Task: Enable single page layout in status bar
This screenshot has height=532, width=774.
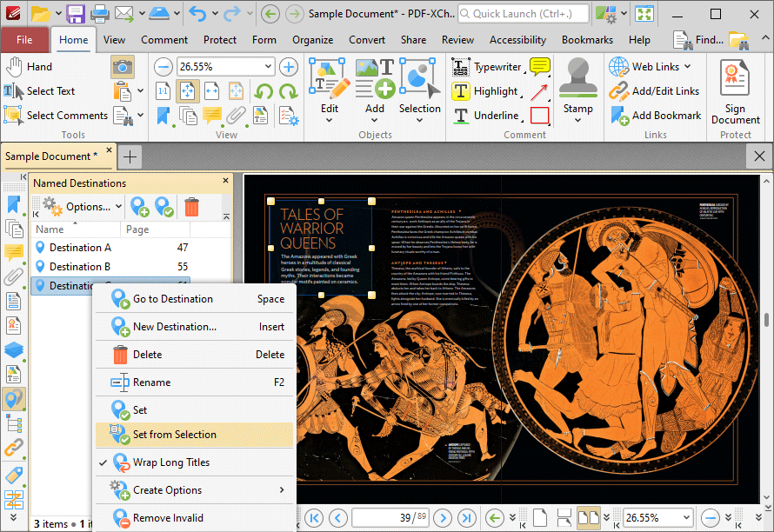Action: tap(540, 518)
